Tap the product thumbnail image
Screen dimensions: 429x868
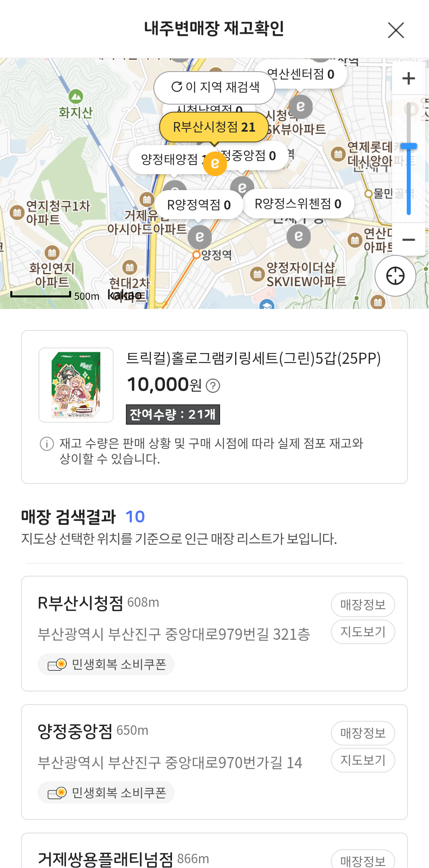76,385
